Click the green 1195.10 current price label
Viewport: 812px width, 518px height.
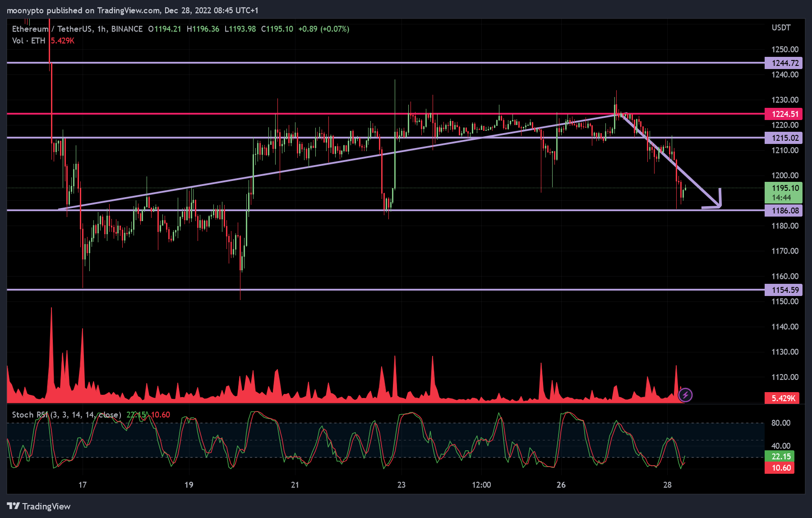point(784,193)
